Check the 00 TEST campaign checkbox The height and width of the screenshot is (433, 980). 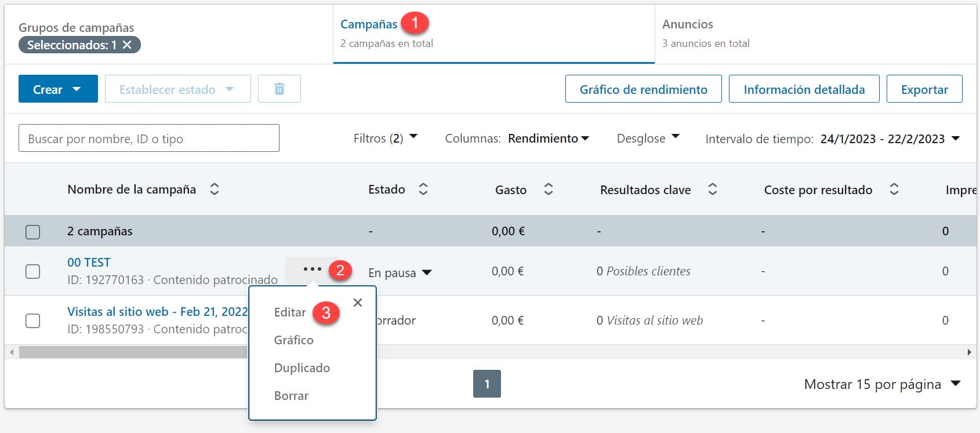(33, 271)
